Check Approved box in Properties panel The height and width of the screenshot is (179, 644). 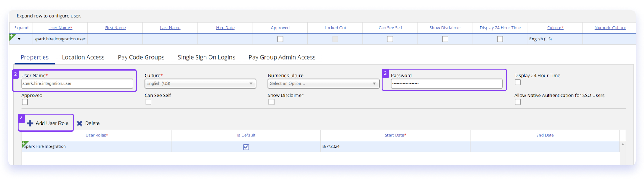tap(25, 102)
